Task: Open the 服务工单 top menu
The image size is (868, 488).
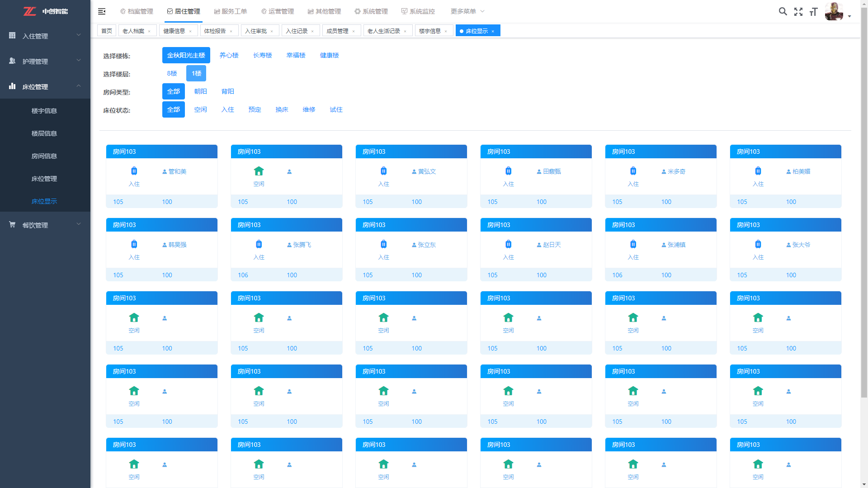Action: [x=231, y=11]
